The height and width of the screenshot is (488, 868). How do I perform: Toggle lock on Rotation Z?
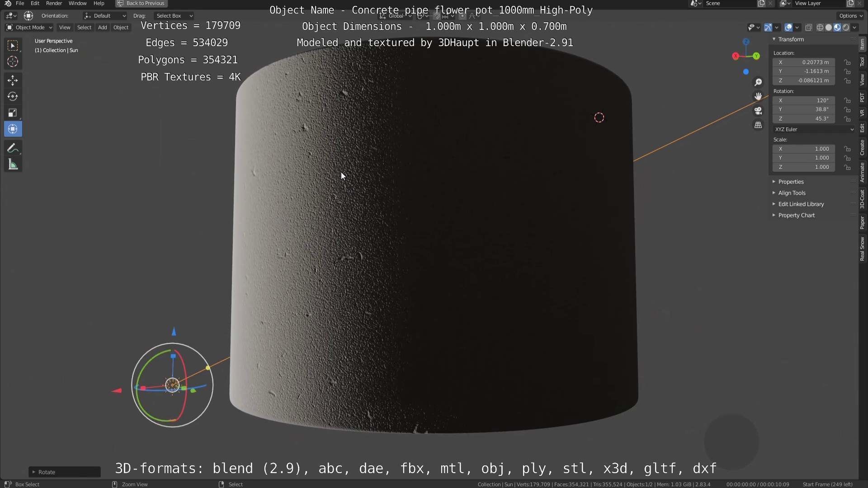(848, 119)
